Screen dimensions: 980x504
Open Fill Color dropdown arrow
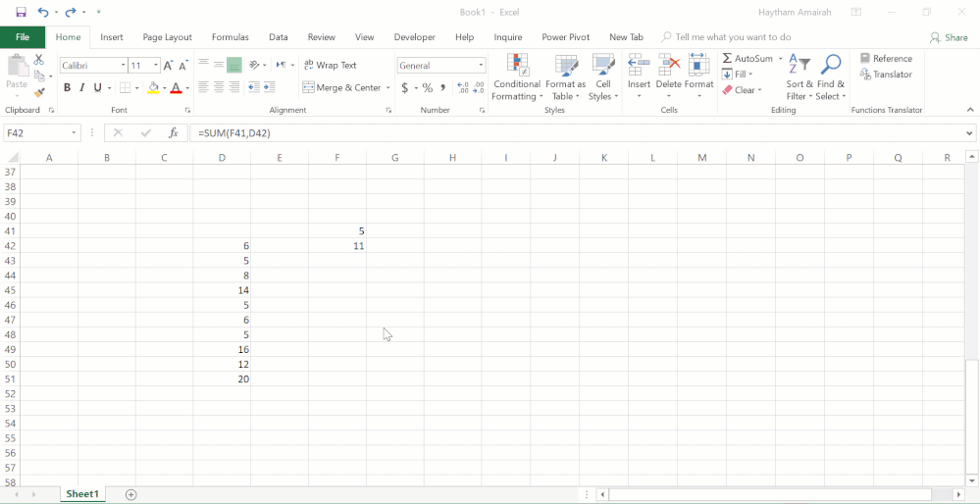[164, 88]
